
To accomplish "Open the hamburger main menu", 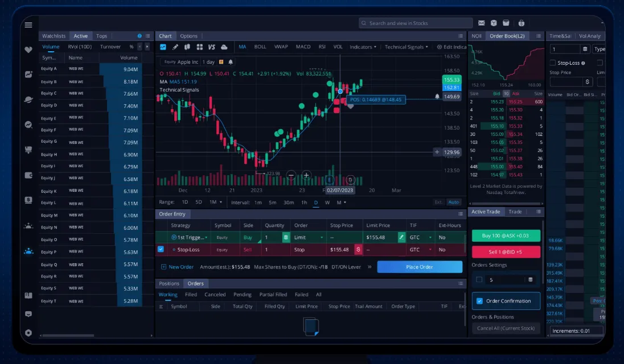I will [x=28, y=25].
